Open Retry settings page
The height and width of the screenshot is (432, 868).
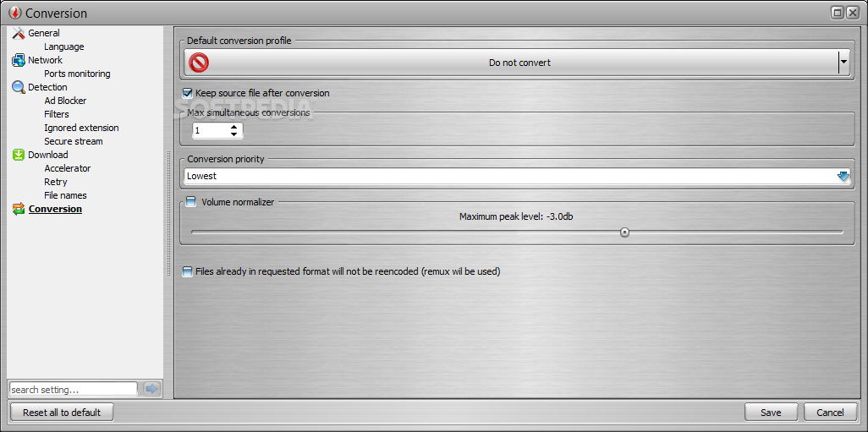tap(55, 182)
